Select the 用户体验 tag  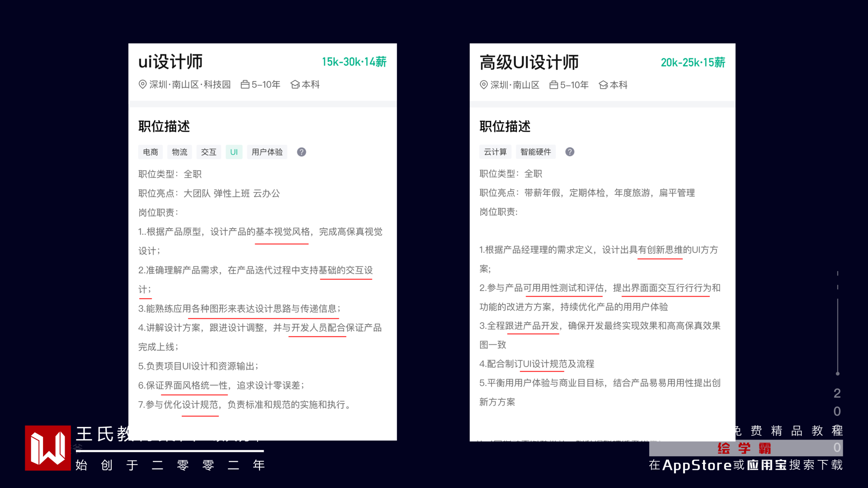pyautogui.click(x=267, y=152)
